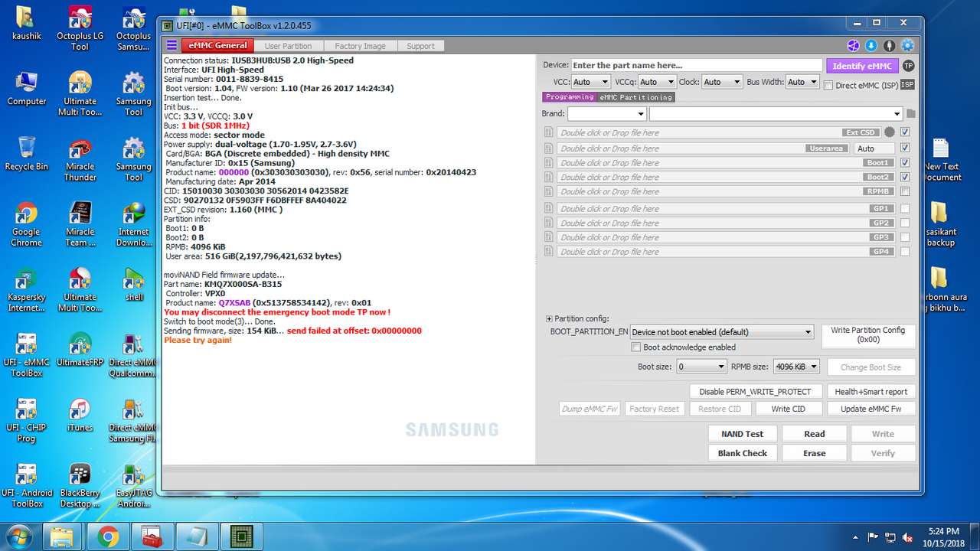Uncheck the Userarea checkbox
The width and height of the screenshot is (980, 551).
pos(905,148)
